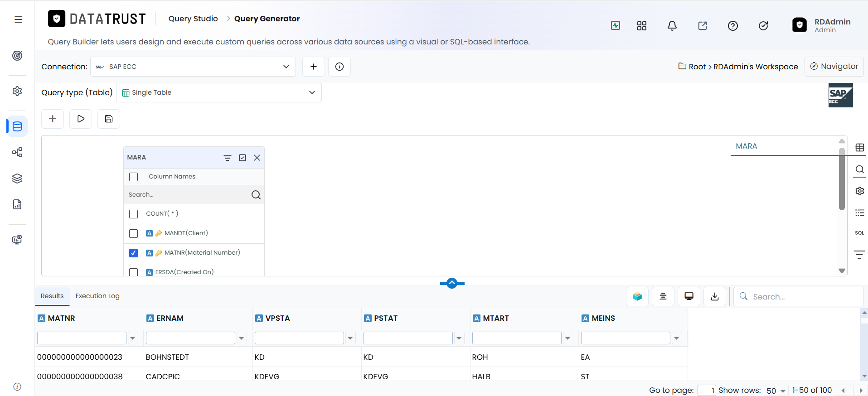Open the Single Table query type dropdown
868x396 pixels.
coord(219,92)
